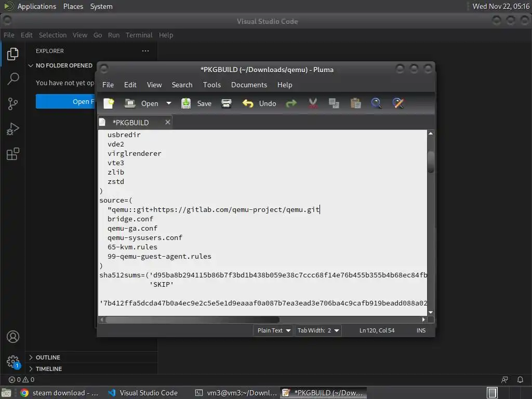Open VS Code Run and Debug icon
Screen dimensions: 532x399
pos(13,129)
